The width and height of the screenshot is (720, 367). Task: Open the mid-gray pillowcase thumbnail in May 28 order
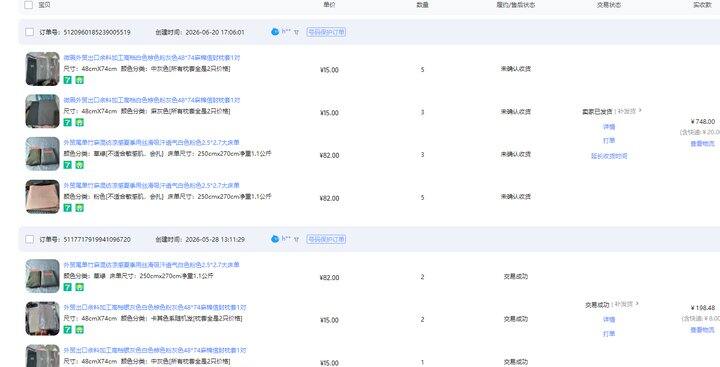tap(43, 356)
